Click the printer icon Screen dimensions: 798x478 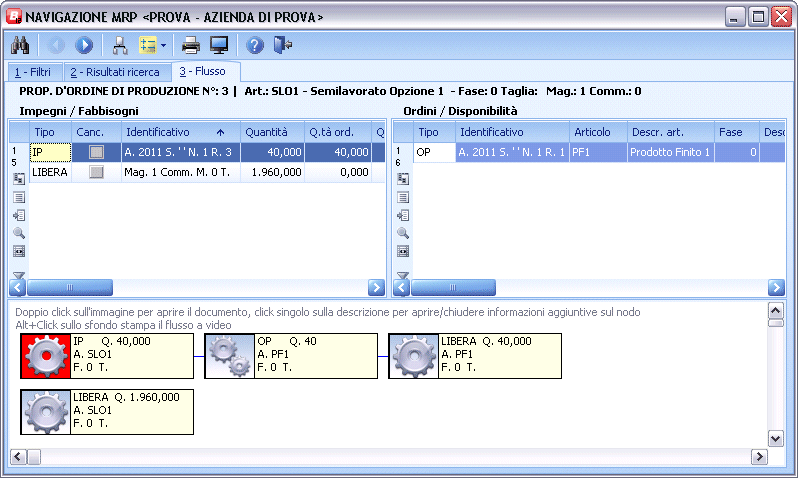(x=191, y=45)
